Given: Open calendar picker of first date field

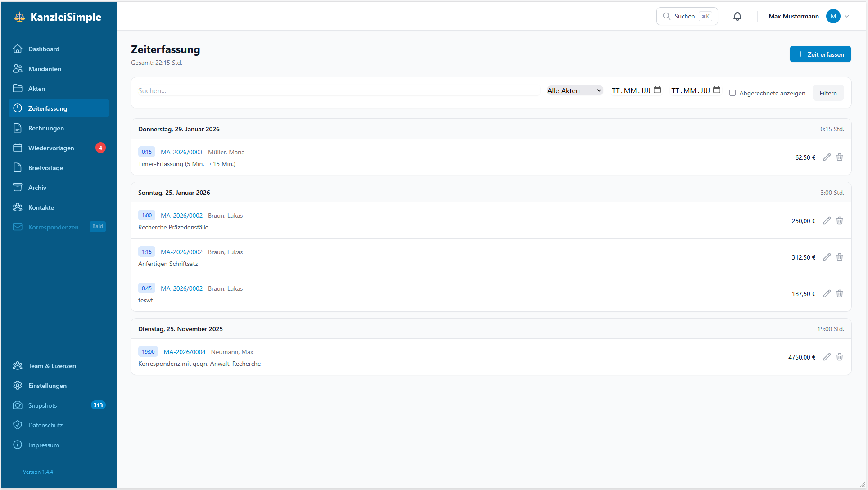Looking at the screenshot, I should point(657,90).
